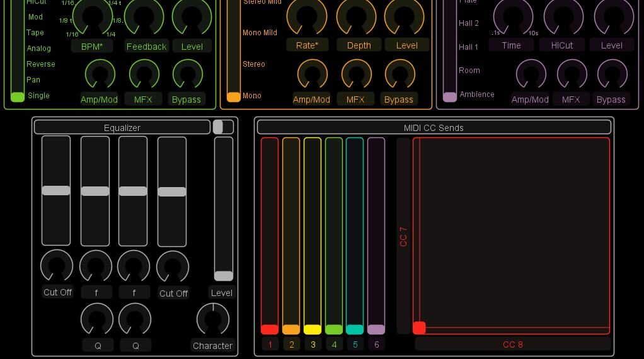
Task: Click the left Q knob in the Equalizer
Action: (x=97, y=319)
